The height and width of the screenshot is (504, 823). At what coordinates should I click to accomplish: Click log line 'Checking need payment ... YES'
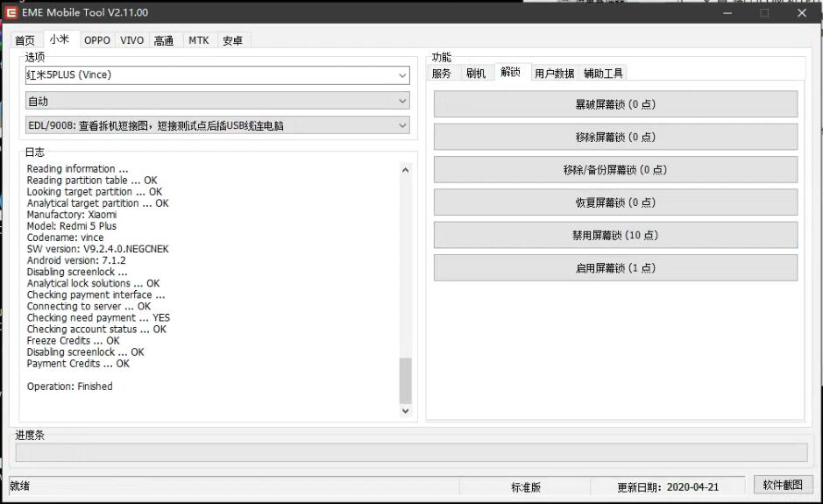point(99,317)
